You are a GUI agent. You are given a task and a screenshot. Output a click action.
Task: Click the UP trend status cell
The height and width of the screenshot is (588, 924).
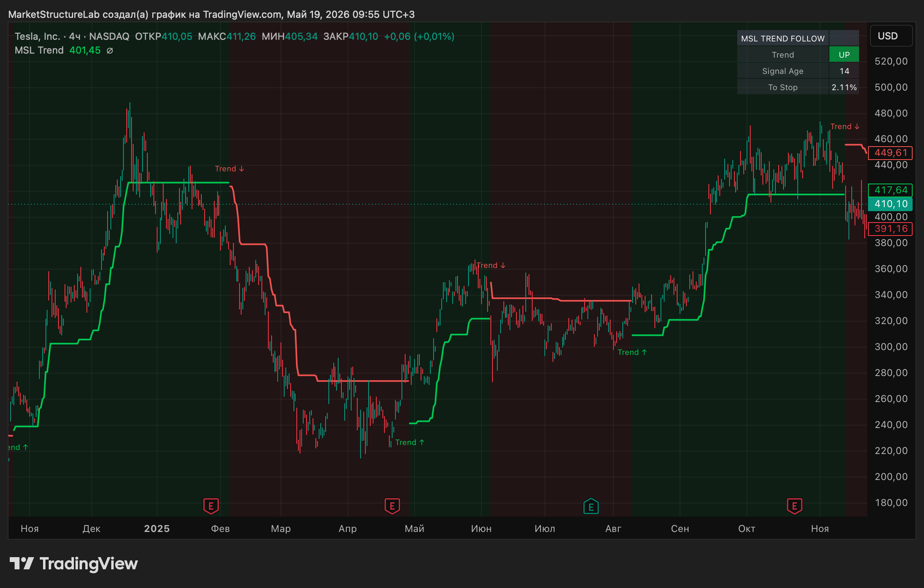(844, 54)
